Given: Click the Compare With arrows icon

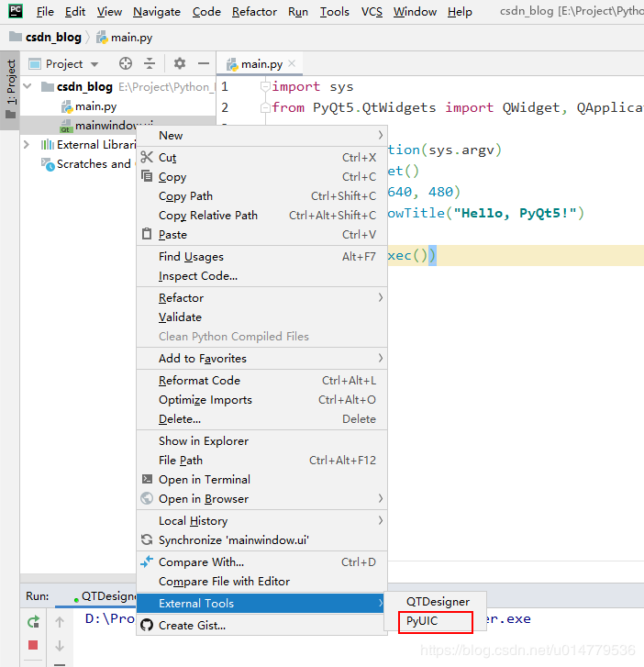Looking at the screenshot, I should [147, 561].
